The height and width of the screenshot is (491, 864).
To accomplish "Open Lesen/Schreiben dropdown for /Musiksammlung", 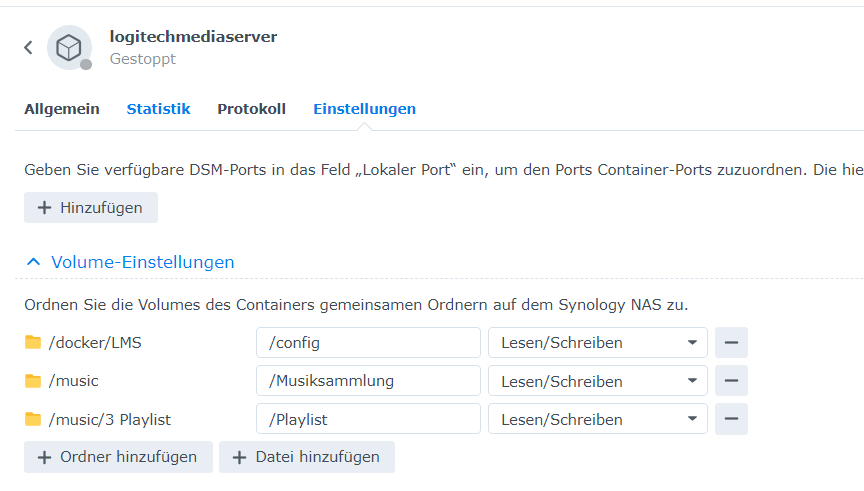I will point(597,381).
